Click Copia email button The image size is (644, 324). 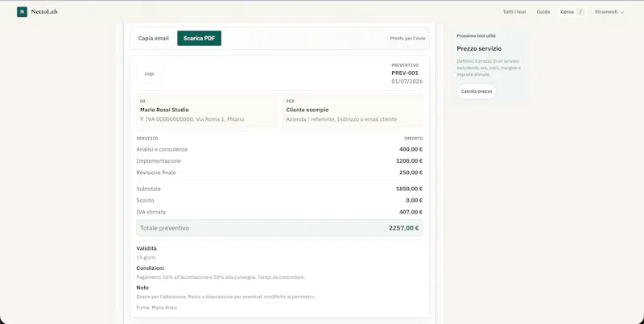pyautogui.click(x=154, y=38)
